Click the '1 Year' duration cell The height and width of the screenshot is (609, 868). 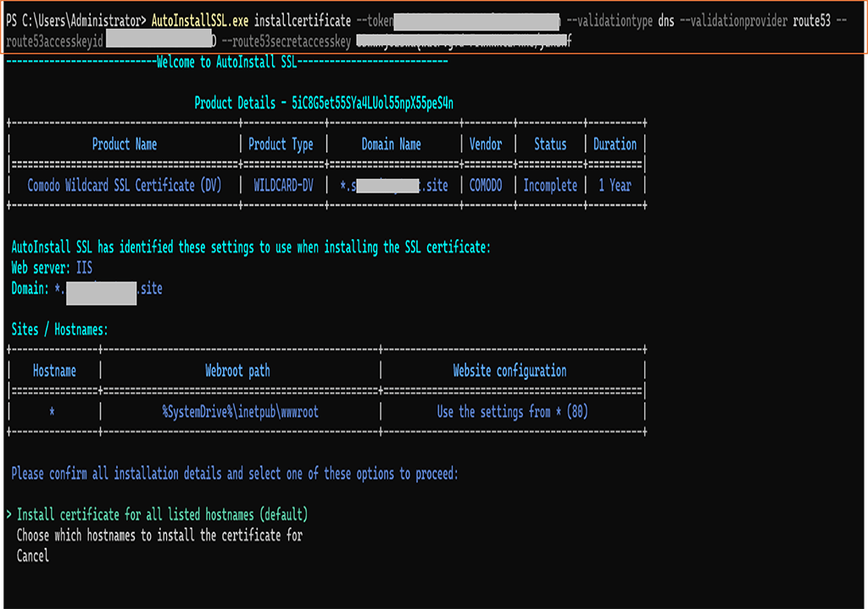[x=615, y=185]
